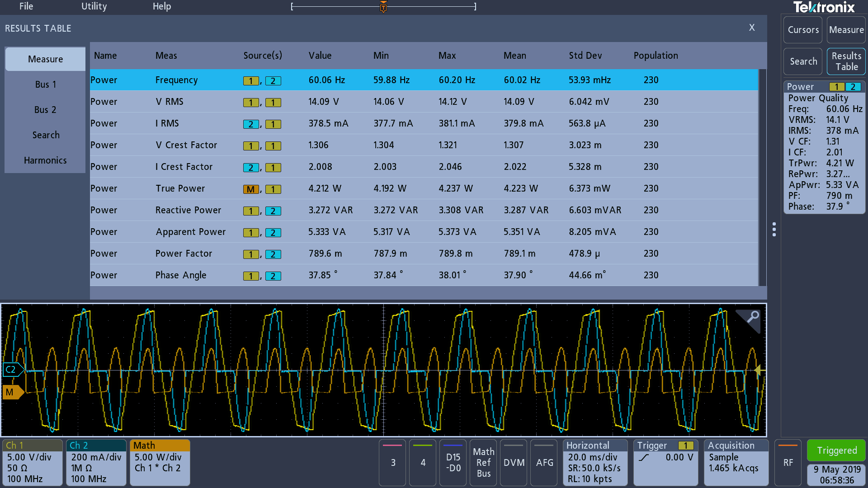Click the three-dot panel divider handle
Image resolution: width=868 pixels, height=488 pixels.
[x=774, y=230]
